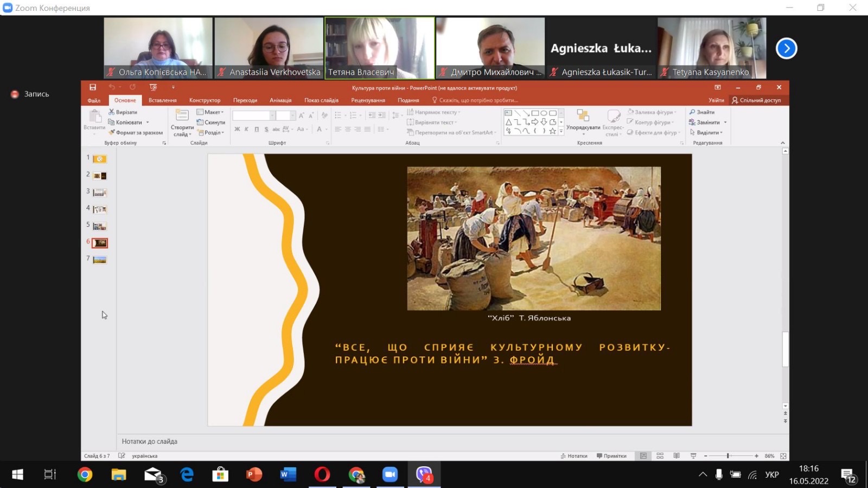Expand the shapes gallery more arrow

(x=561, y=131)
